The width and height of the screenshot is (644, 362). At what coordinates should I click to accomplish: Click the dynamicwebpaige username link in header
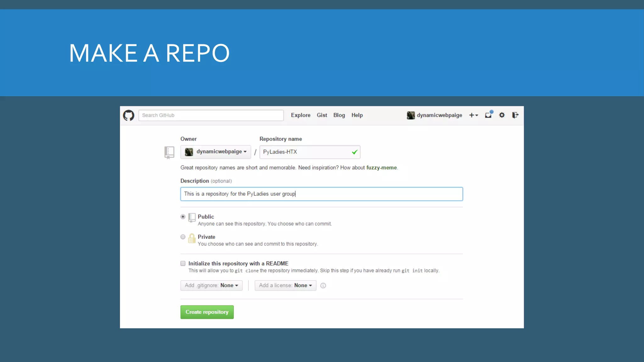pyautogui.click(x=439, y=115)
